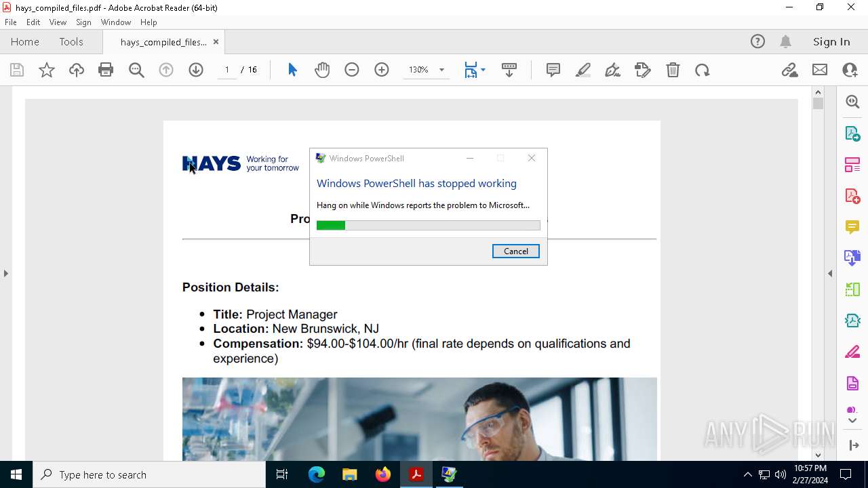Open the find text magnifier icon
Screen dimensions: 868x488
[x=136, y=70]
